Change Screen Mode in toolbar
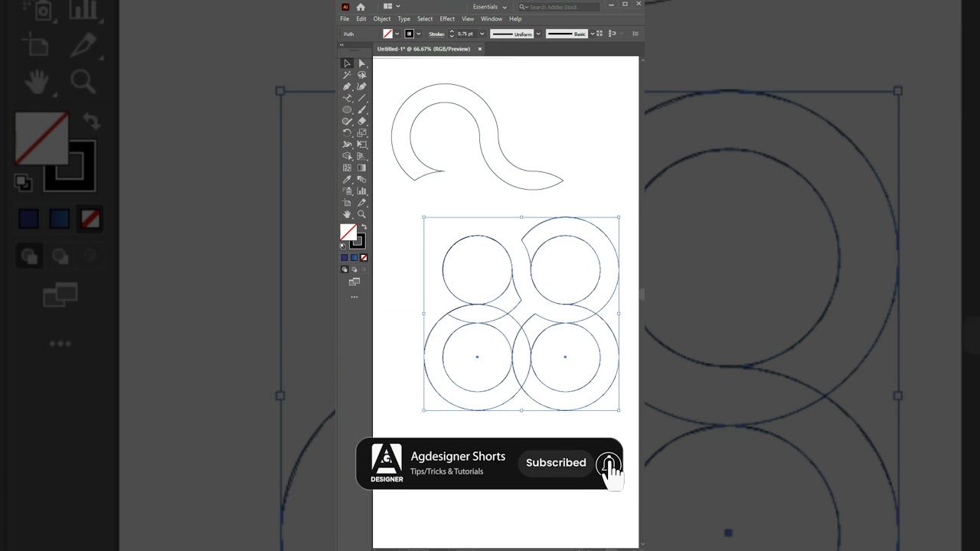This screenshot has width=980, height=551. [x=354, y=282]
